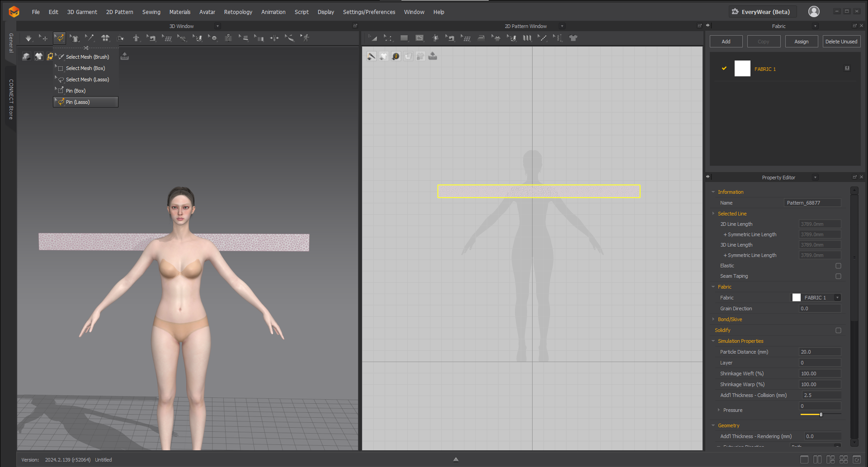
Task: Collapse the Information section
Action: tap(713, 192)
